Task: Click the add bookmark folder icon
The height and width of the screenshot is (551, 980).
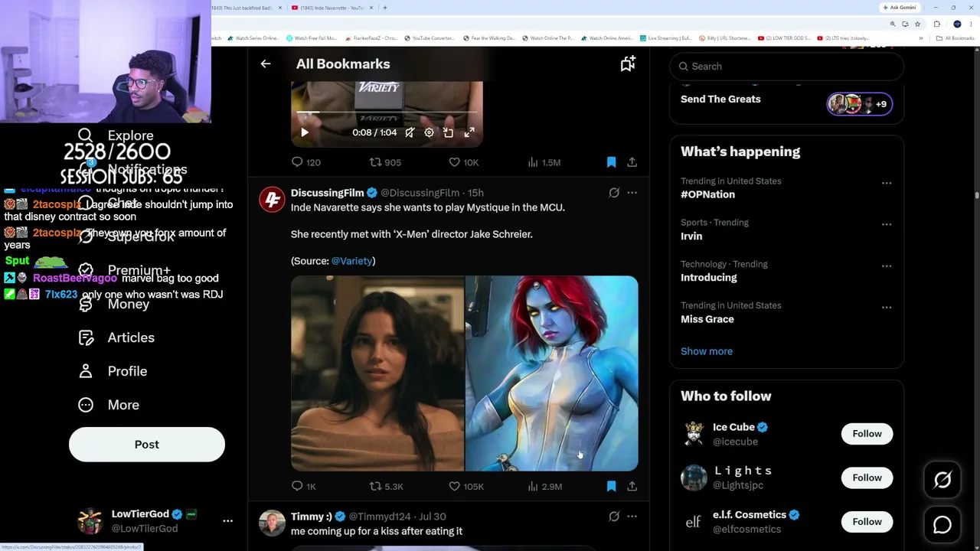Action: click(x=628, y=64)
